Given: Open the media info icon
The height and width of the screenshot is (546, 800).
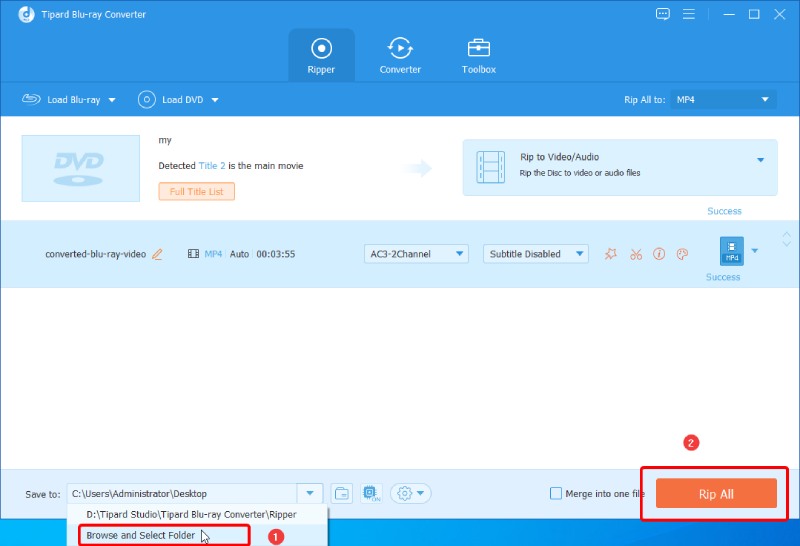Looking at the screenshot, I should (659, 254).
